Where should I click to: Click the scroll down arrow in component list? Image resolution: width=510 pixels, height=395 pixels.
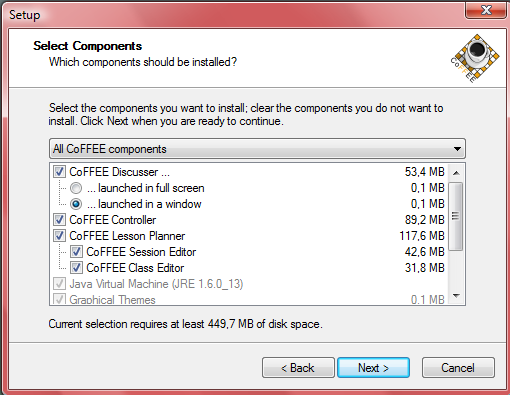click(x=456, y=296)
